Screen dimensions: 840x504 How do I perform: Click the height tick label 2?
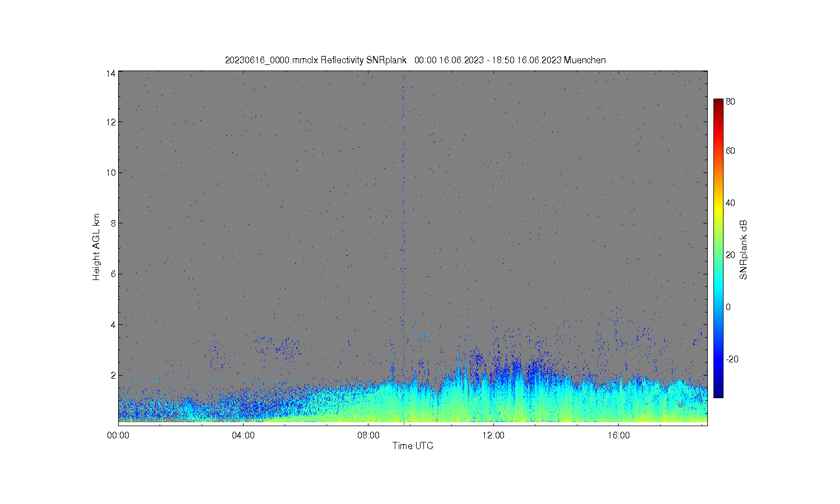(113, 375)
